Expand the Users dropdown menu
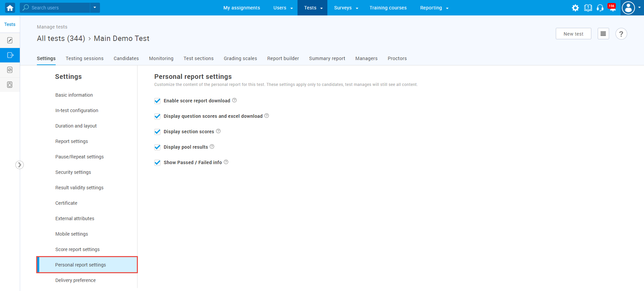This screenshot has width=644, height=291. 283,8
